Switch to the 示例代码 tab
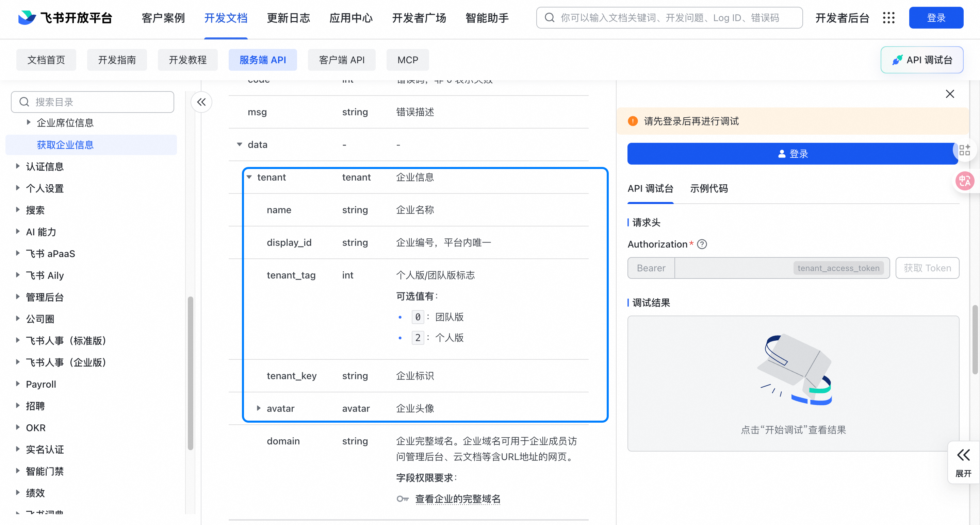The height and width of the screenshot is (525, 980). point(708,189)
